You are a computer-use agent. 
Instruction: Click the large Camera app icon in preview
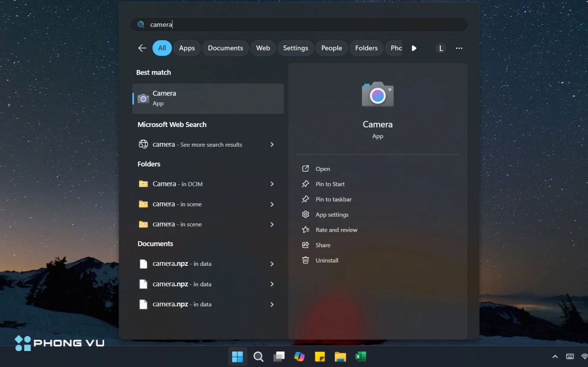[377, 95]
